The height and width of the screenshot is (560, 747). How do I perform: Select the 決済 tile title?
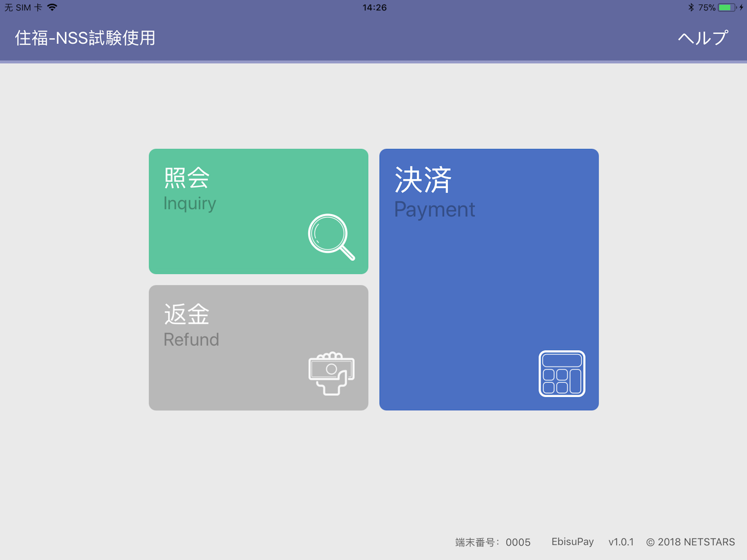click(x=423, y=180)
